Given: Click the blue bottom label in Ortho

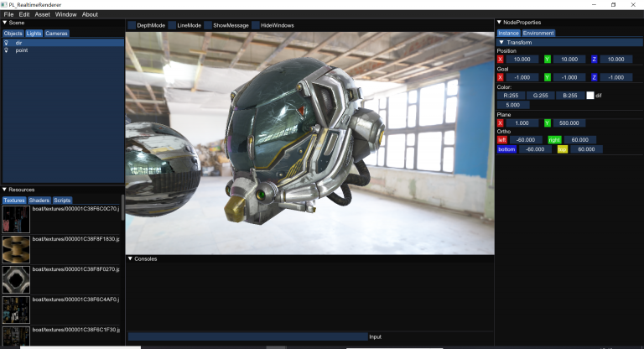Looking at the screenshot, I should point(506,148).
